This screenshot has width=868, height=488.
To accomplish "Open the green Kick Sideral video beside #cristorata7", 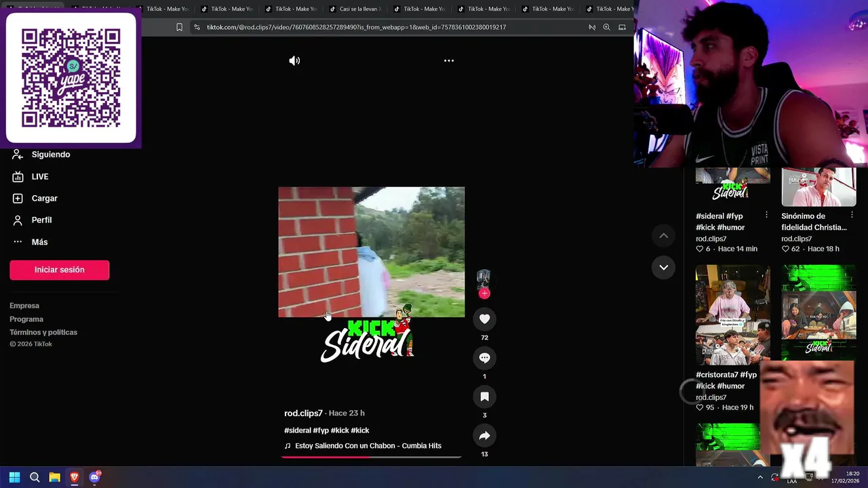I will tap(818, 312).
